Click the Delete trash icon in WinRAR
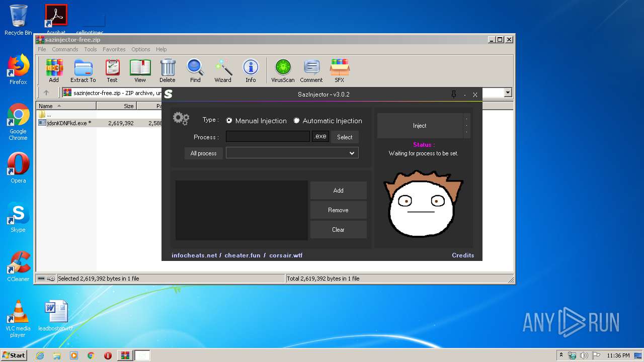The width and height of the screenshot is (644, 362). [168, 70]
